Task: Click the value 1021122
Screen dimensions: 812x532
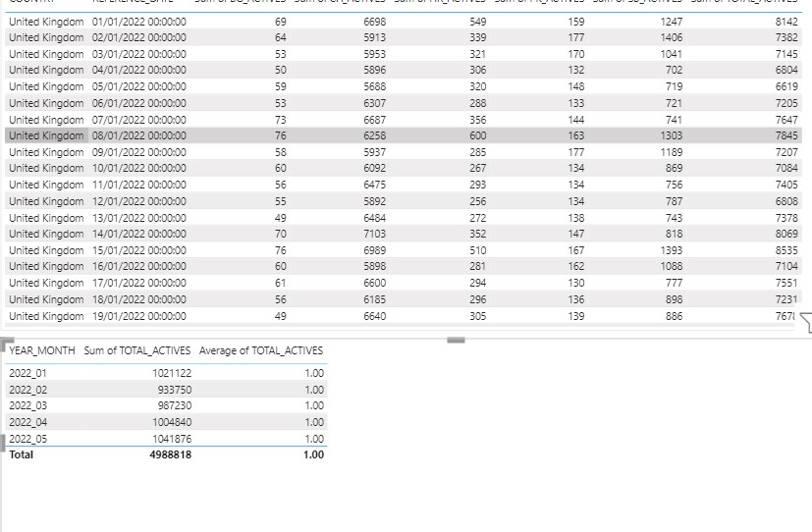Action: (x=172, y=373)
